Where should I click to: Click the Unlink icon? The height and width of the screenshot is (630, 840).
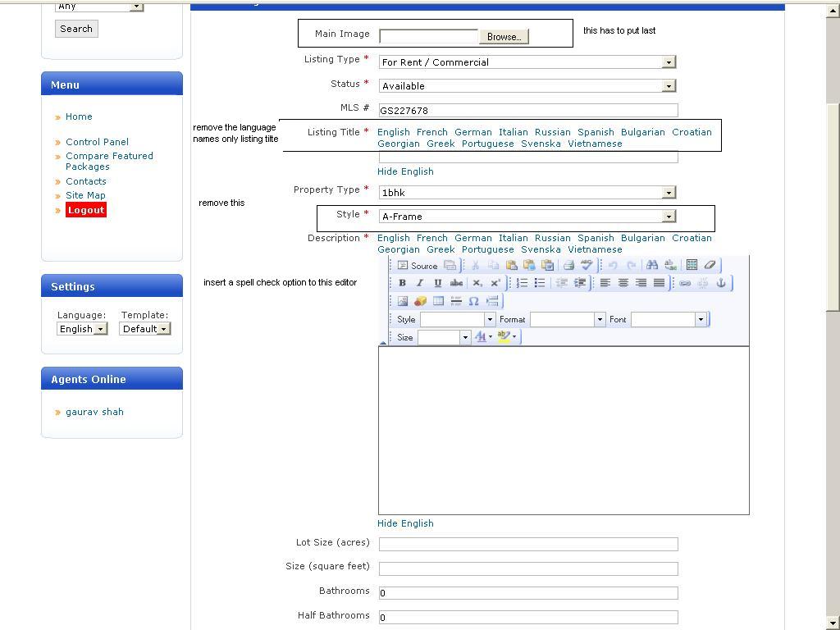[x=703, y=283]
